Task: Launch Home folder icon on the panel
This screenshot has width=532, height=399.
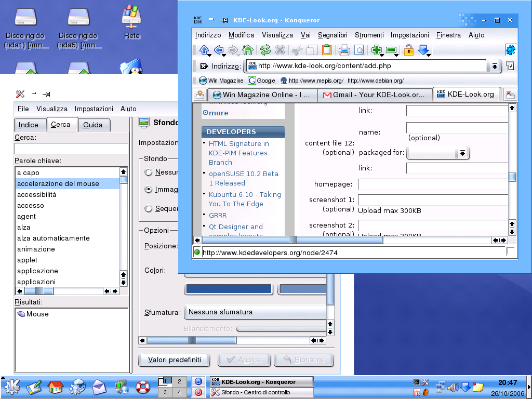Action: point(56,387)
